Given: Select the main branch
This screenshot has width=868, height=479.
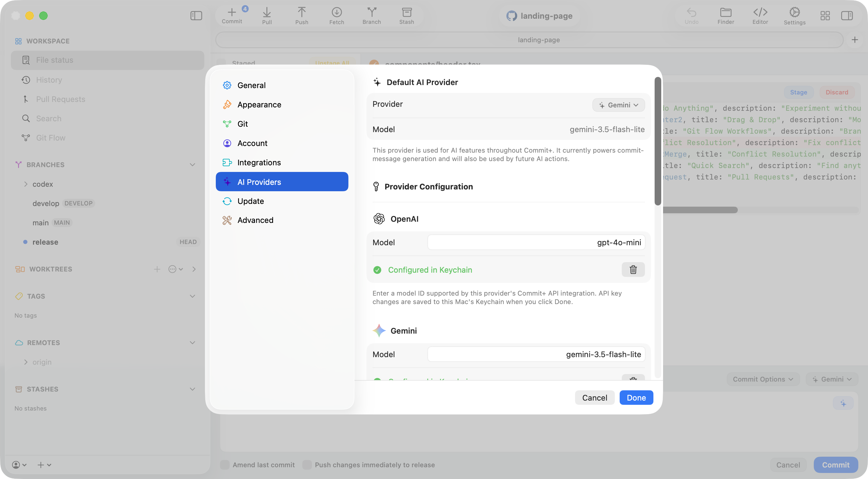Looking at the screenshot, I should click(40, 223).
